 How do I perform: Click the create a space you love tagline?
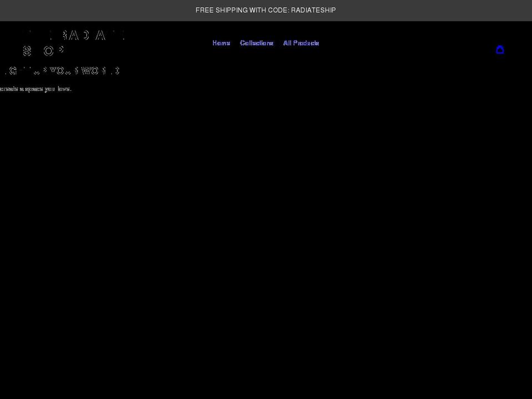pyautogui.click(x=35, y=89)
